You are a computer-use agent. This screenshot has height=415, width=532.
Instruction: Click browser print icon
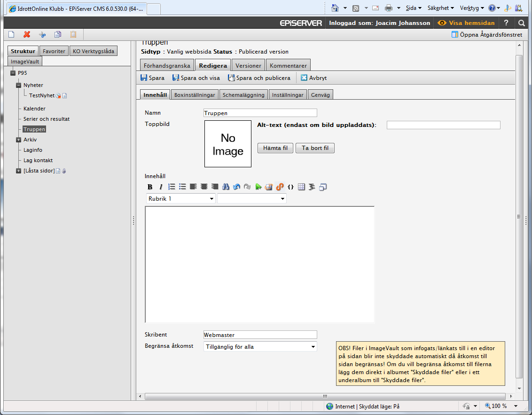tap(389, 8)
